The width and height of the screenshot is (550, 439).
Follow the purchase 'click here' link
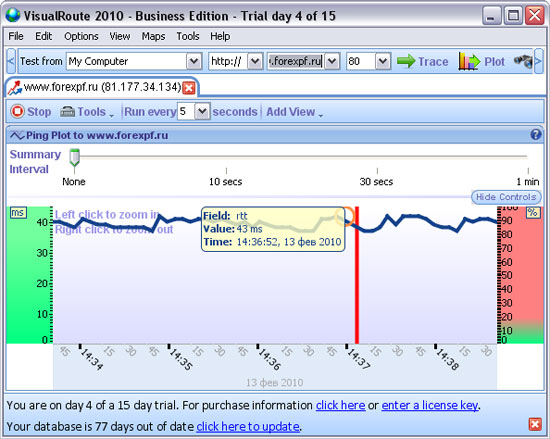340,405
